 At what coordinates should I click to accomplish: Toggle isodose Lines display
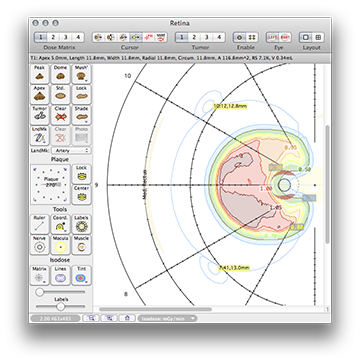click(60, 275)
